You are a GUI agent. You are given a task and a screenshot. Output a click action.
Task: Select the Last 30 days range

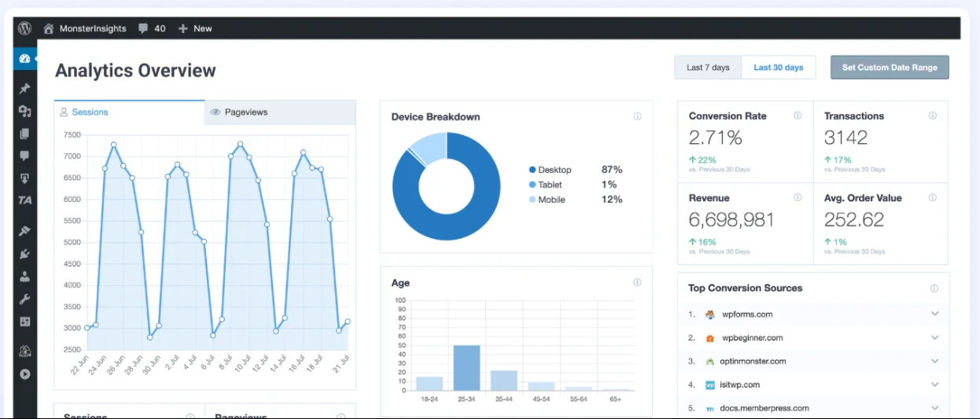coord(779,68)
